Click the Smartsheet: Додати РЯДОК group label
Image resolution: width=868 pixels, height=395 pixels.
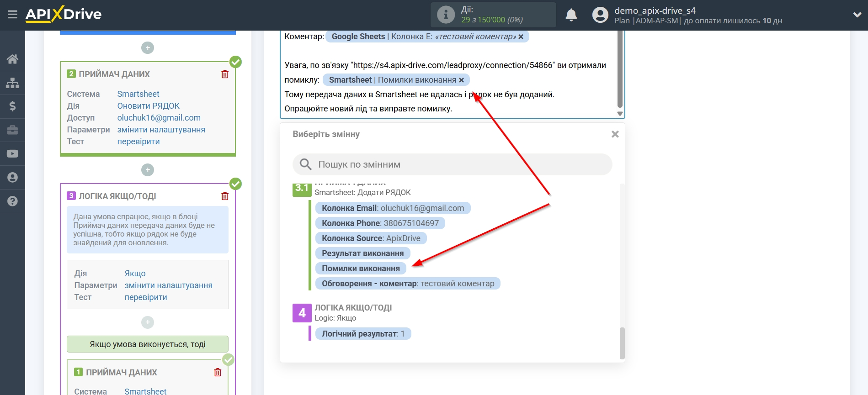362,193
